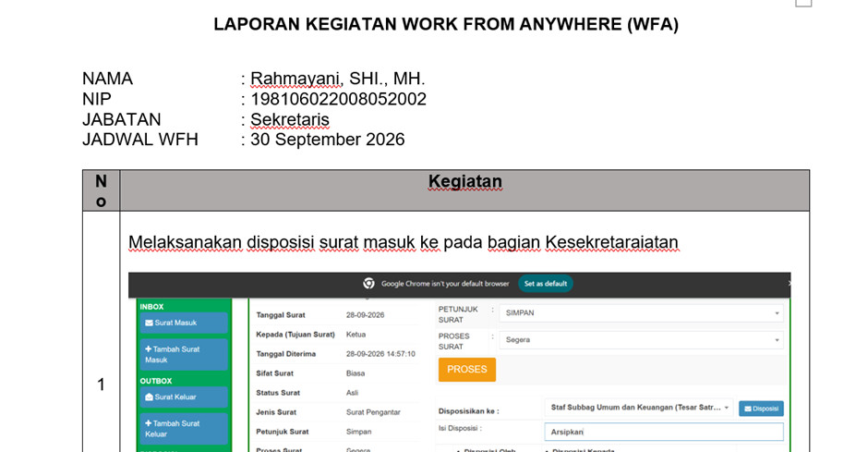Click plus icon on Tambah Surat Masuk
The image size is (868, 452).
click(148, 349)
